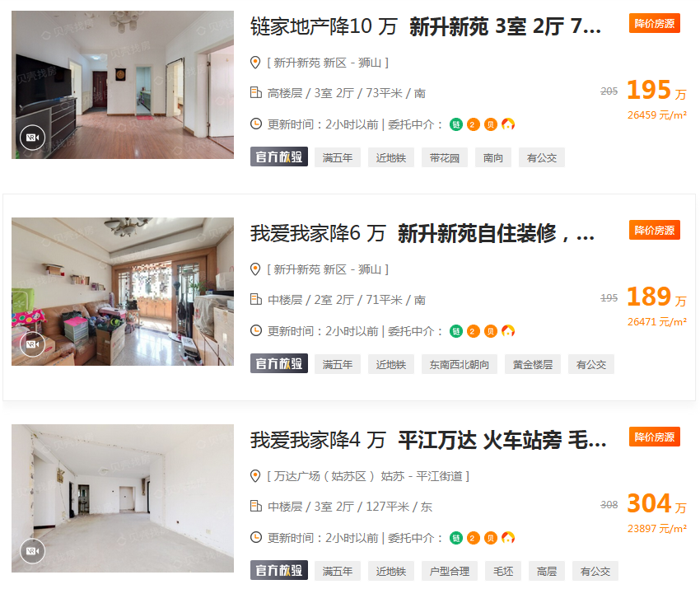Select the 带花园 tag in first listing

coord(445,157)
